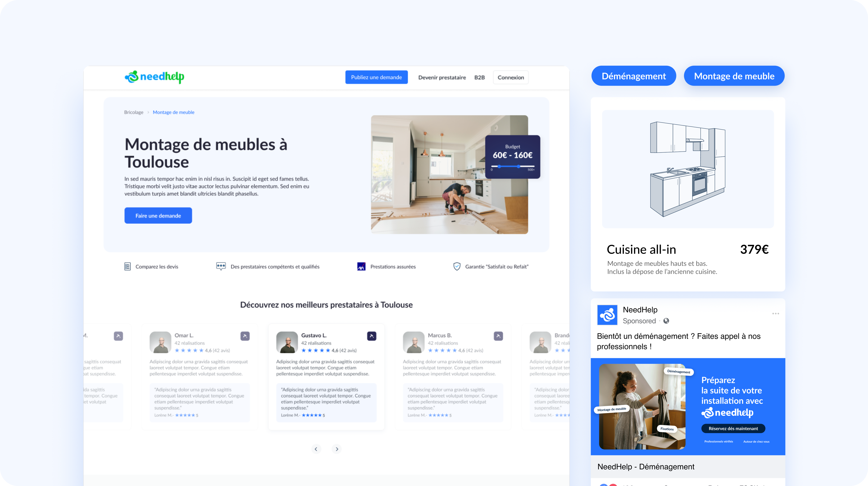This screenshot has width=868, height=486.
Task: Click the Omar L. provider name
Action: tap(184, 335)
